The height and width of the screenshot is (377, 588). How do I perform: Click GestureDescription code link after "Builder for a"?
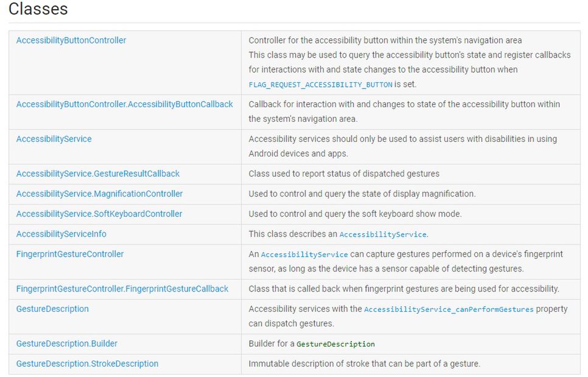tap(335, 344)
